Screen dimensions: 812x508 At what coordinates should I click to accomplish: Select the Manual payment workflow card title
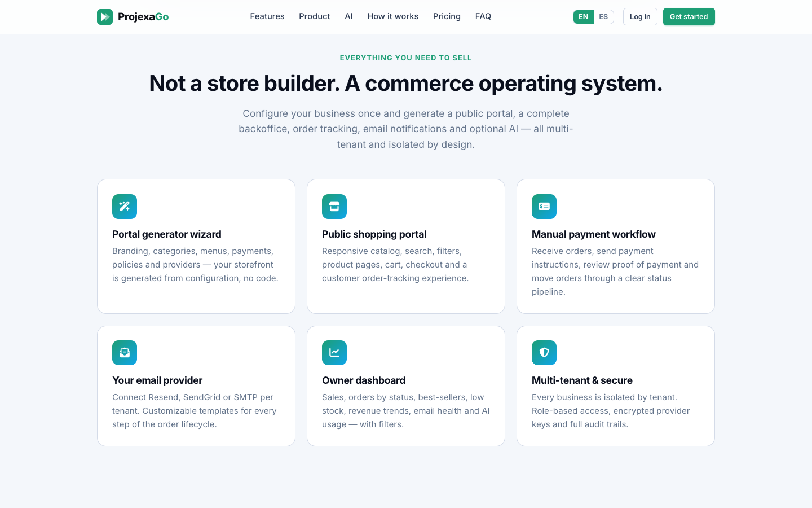click(594, 234)
